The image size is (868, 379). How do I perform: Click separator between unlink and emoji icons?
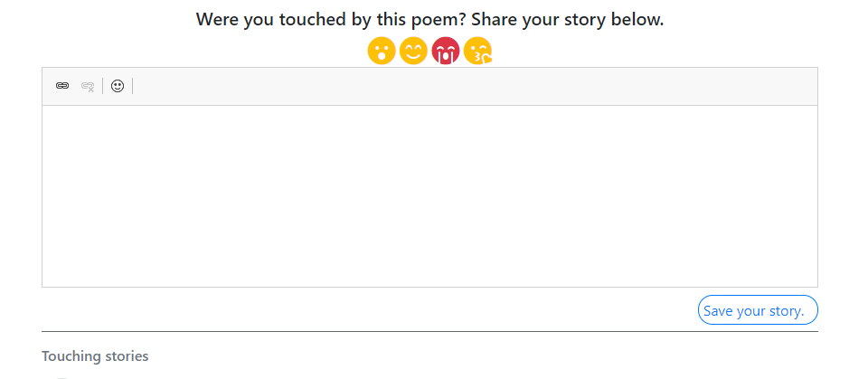pos(103,86)
